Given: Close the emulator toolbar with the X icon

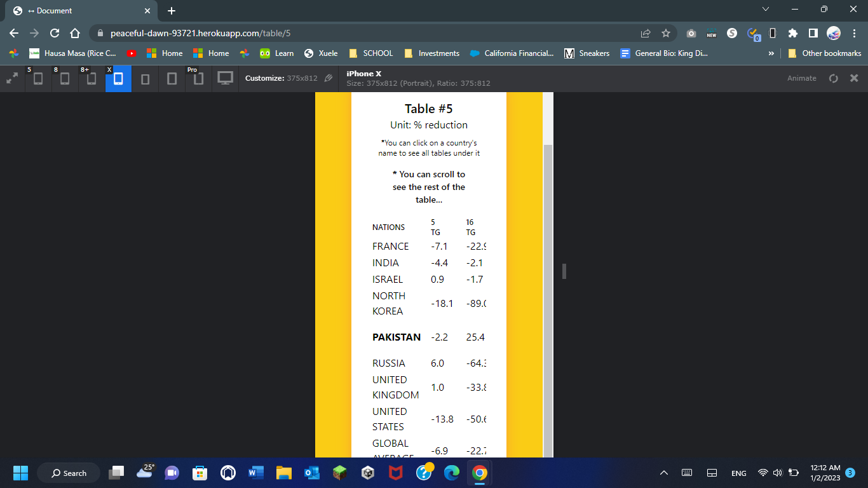Looking at the screenshot, I should coord(854,78).
